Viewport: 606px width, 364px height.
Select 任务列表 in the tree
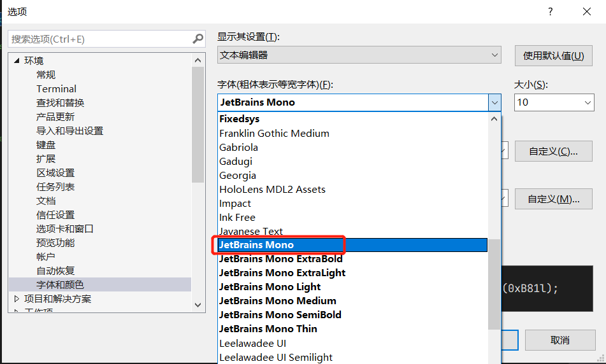click(x=55, y=187)
